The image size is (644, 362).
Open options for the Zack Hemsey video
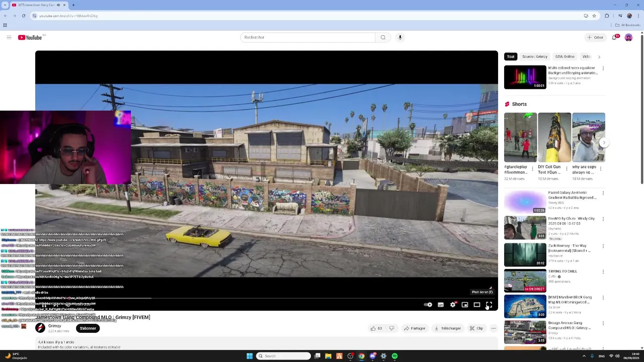coord(603,246)
